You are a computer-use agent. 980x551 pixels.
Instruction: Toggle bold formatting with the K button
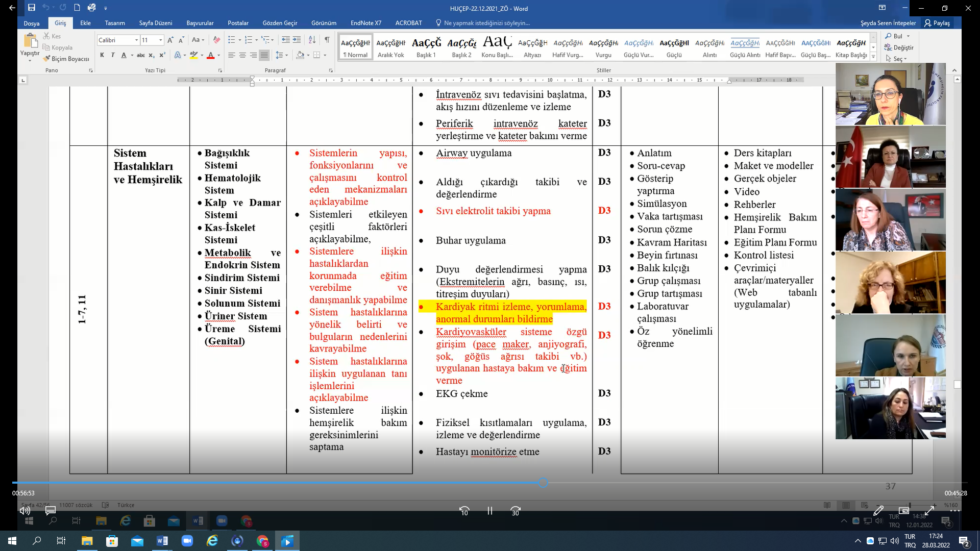point(102,55)
